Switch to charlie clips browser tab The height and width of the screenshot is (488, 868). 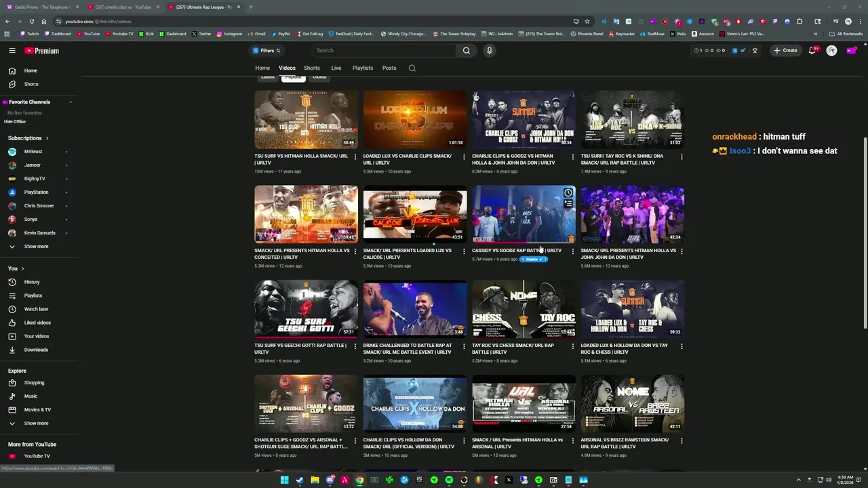coord(123,7)
